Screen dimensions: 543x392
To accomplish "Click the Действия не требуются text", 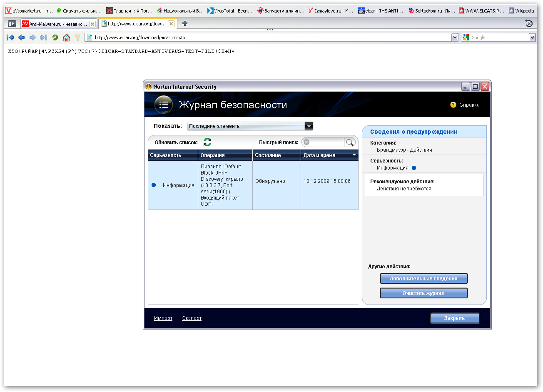I will (x=404, y=189).
